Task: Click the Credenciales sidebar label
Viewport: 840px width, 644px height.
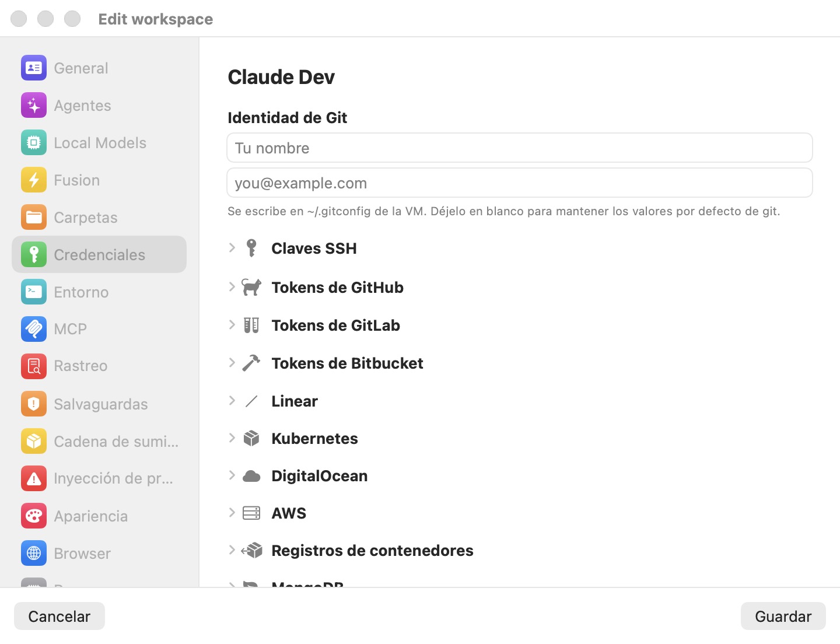Action: click(x=100, y=255)
